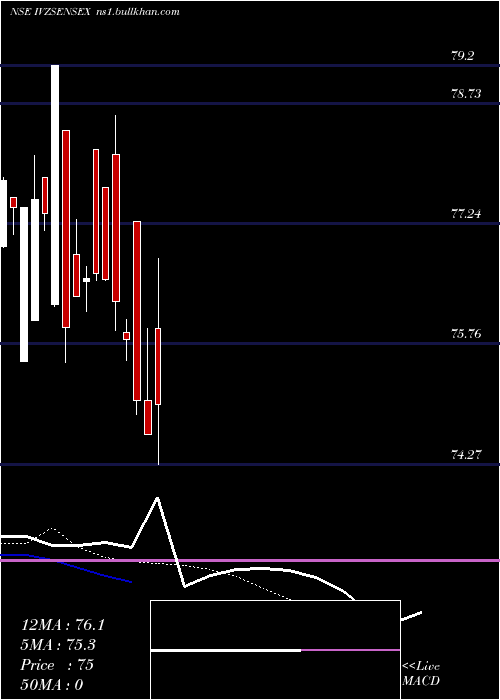Click the peak of the white MACD line
The image size is (500, 700).
[x=157, y=498]
